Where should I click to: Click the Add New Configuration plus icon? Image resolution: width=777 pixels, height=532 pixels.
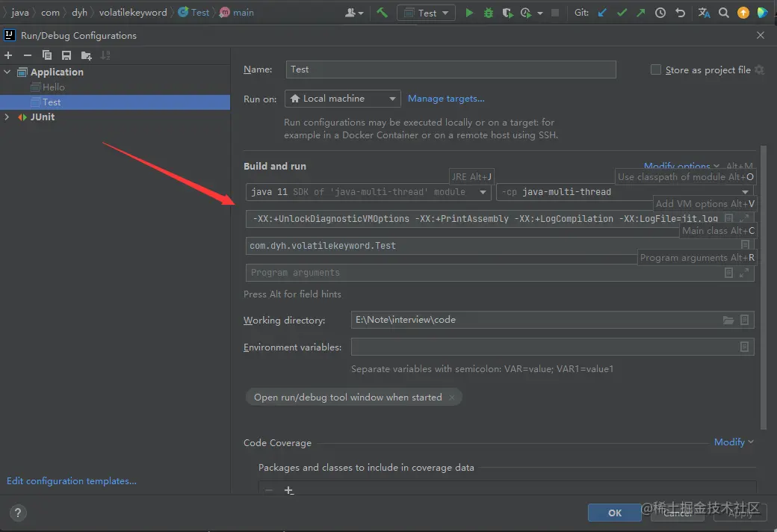(8, 55)
